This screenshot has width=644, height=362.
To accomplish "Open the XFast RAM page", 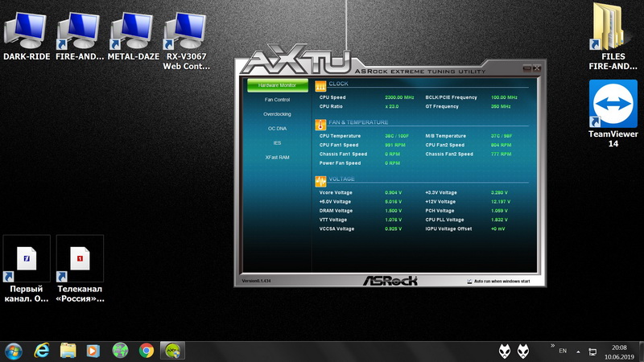I will 277,158.
